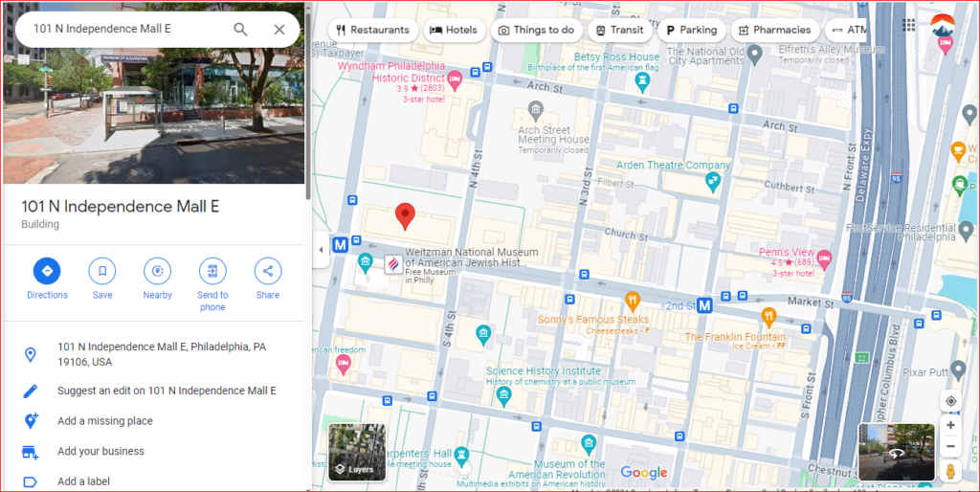
Task: Open Science History Institute marker
Action: pyautogui.click(x=503, y=395)
